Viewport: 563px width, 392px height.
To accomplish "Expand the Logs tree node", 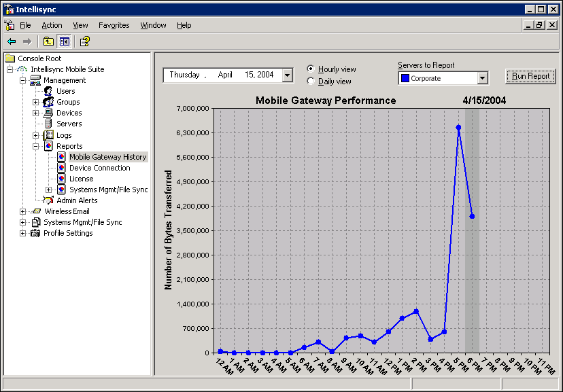I will click(x=35, y=135).
